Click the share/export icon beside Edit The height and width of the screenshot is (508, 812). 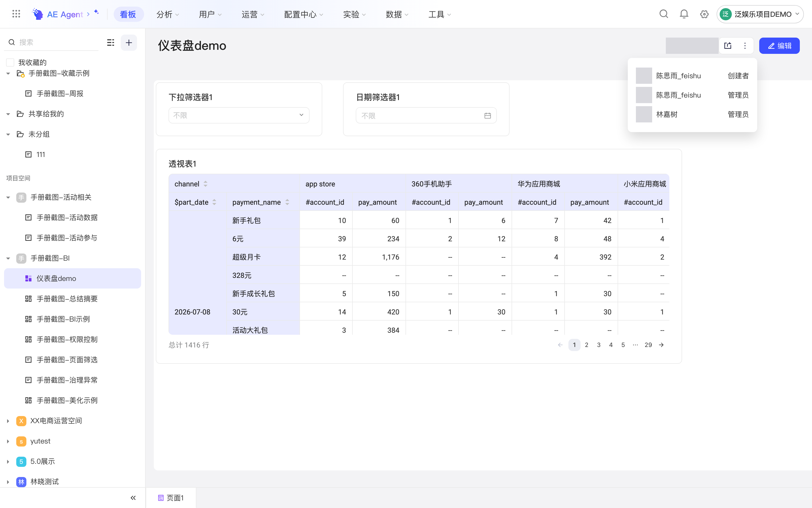coord(728,46)
